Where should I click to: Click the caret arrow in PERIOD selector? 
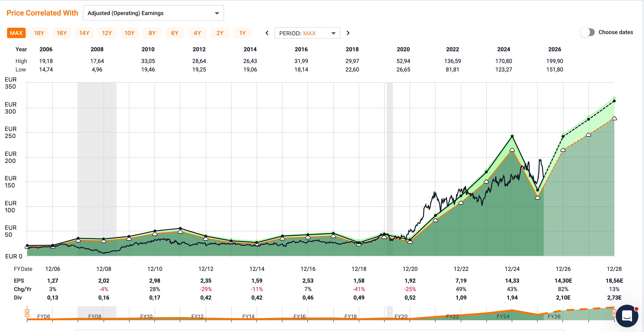pos(333,33)
